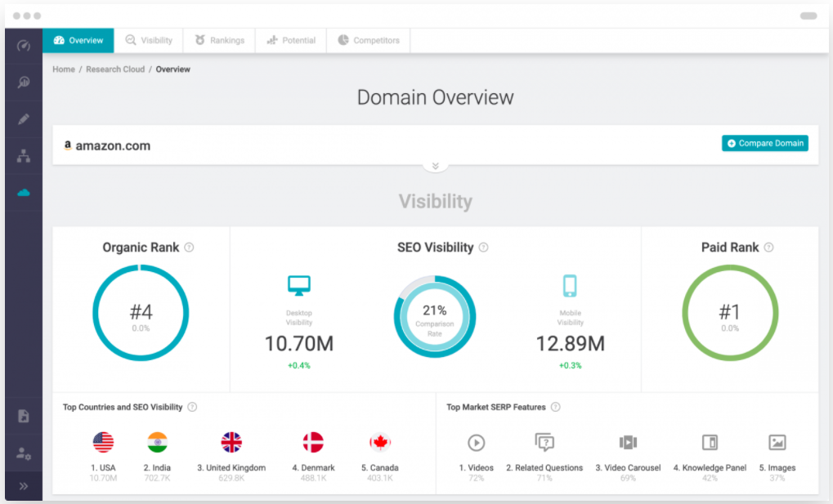
Task: Select the India flag icon
Action: click(157, 442)
